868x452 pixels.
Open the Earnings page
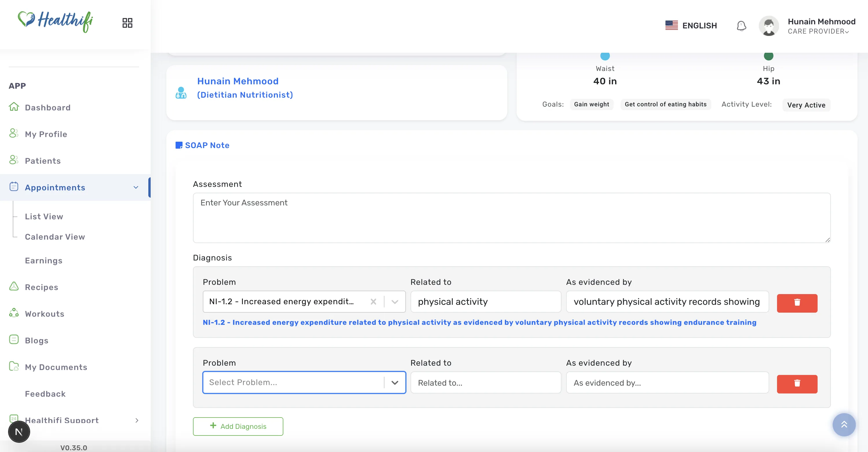click(x=43, y=260)
